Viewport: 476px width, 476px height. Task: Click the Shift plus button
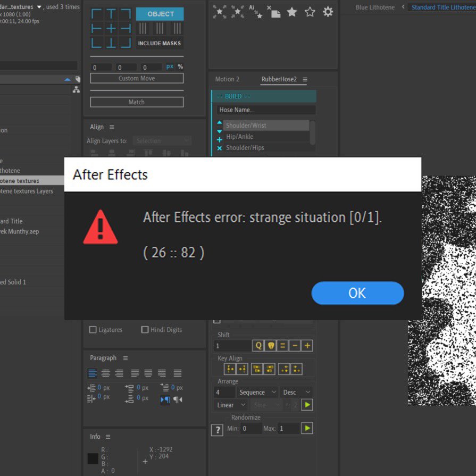click(307, 346)
